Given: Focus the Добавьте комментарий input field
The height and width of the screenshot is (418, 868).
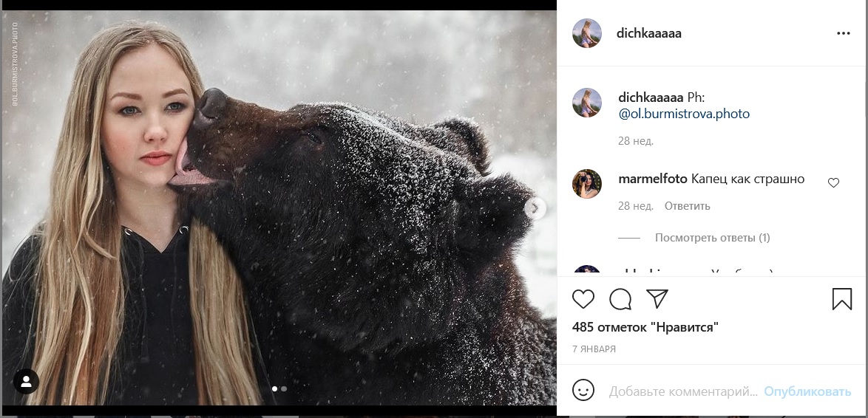Looking at the screenshot, I should pyautogui.click(x=682, y=391).
